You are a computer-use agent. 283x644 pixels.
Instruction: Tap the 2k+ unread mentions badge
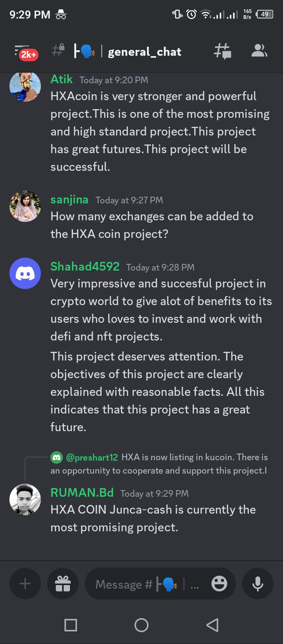pyautogui.click(x=28, y=55)
